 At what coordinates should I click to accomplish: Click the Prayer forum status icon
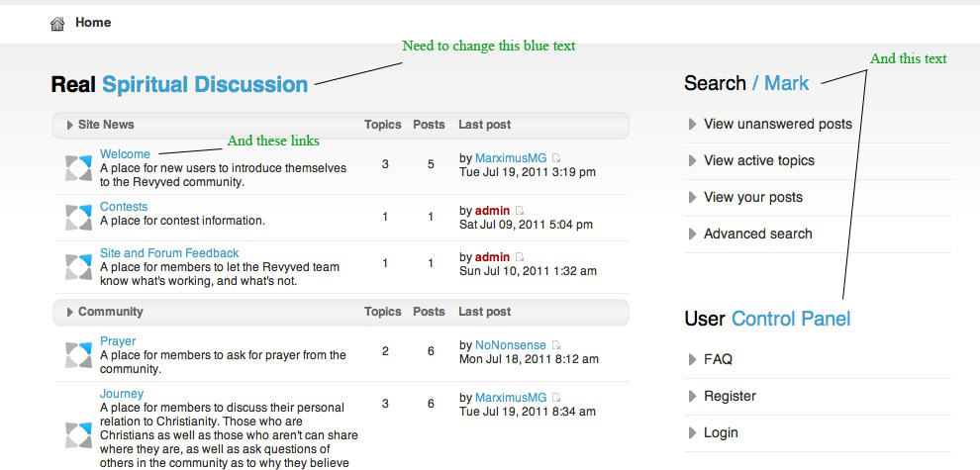(79, 355)
